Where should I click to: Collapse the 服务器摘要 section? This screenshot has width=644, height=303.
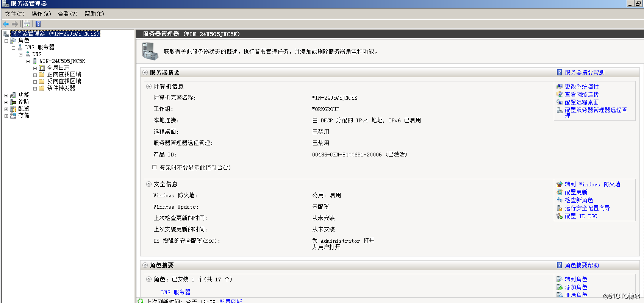(145, 72)
